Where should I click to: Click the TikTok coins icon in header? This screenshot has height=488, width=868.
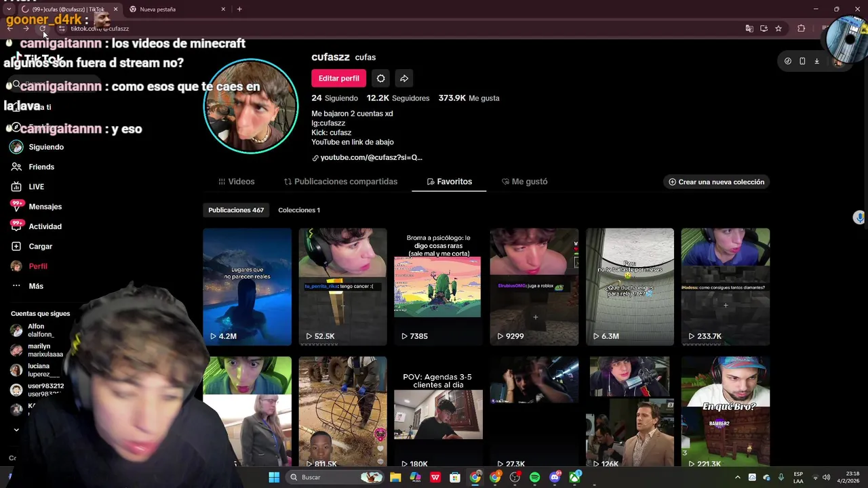[787, 61]
